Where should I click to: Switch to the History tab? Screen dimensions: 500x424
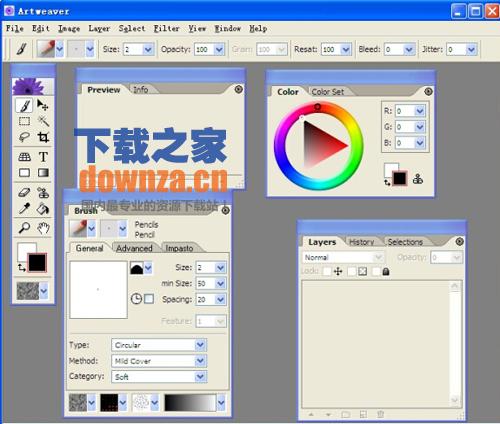[361, 242]
